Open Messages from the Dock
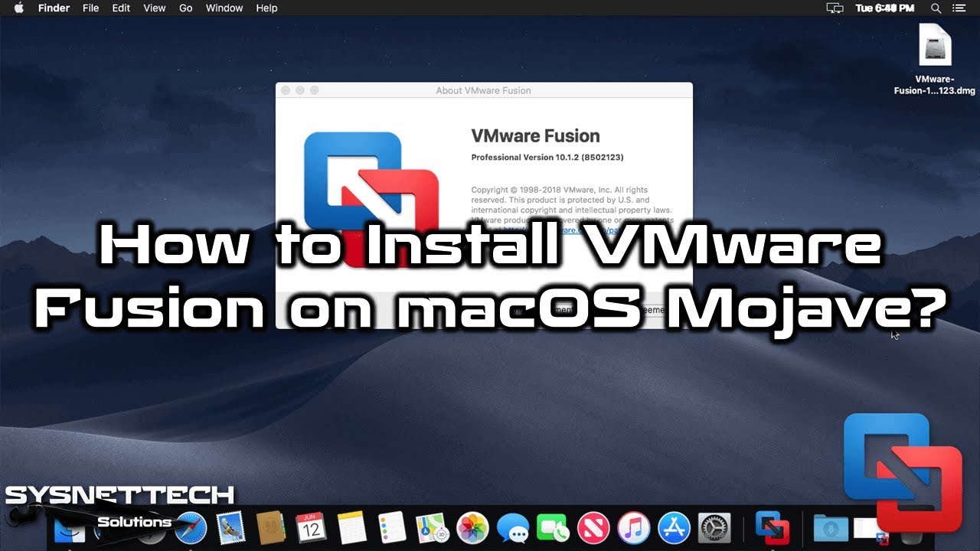This screenshot has width=980, height=551. (512, 528)
